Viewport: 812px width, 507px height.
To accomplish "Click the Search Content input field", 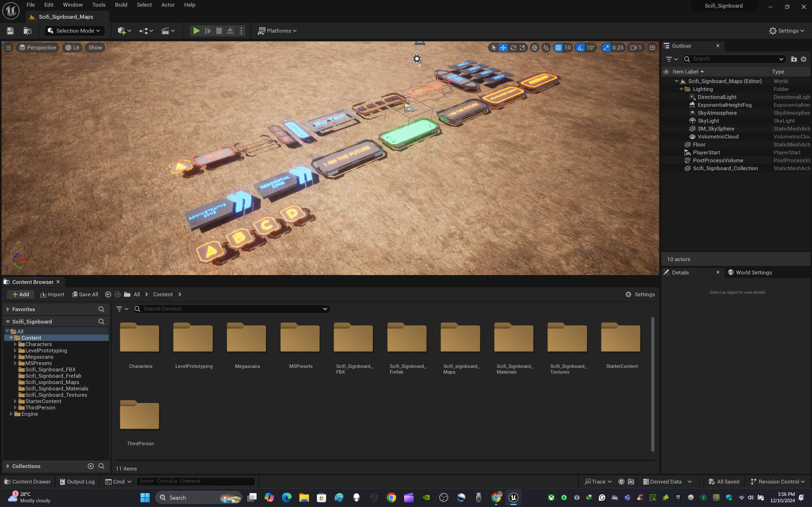I will [232, 309].
